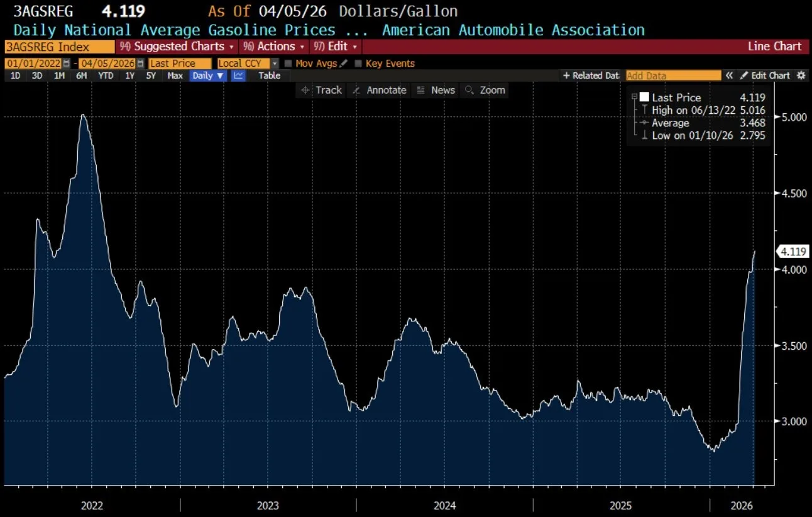Enable the Mov Avgs checkbox
Screen dimensions: 812x517
tap(288, 64)
